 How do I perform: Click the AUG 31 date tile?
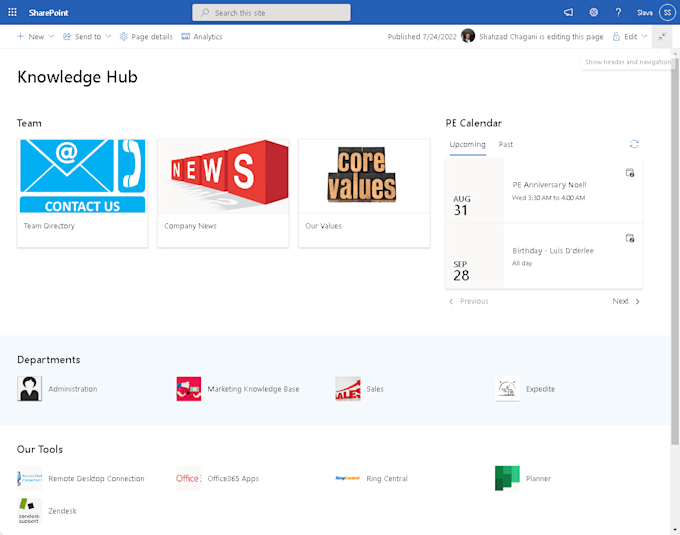tap(474, 190)
